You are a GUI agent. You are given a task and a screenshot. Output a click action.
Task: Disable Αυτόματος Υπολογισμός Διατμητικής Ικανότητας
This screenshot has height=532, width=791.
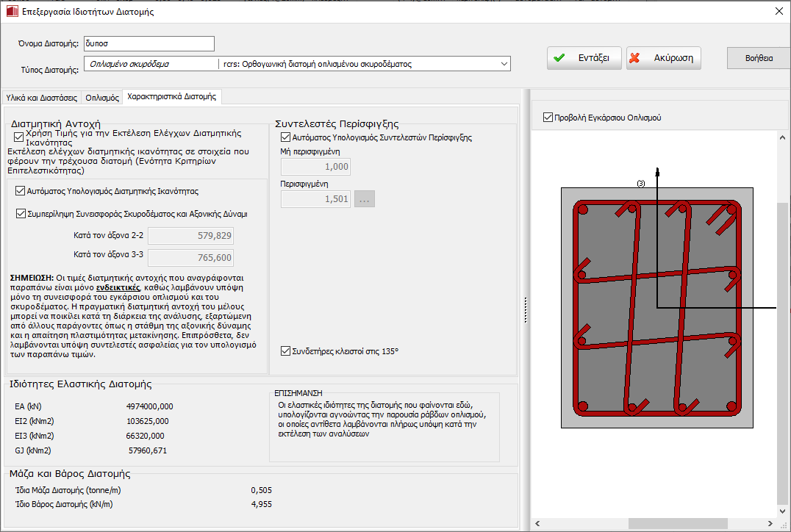(x=21, y=191)
